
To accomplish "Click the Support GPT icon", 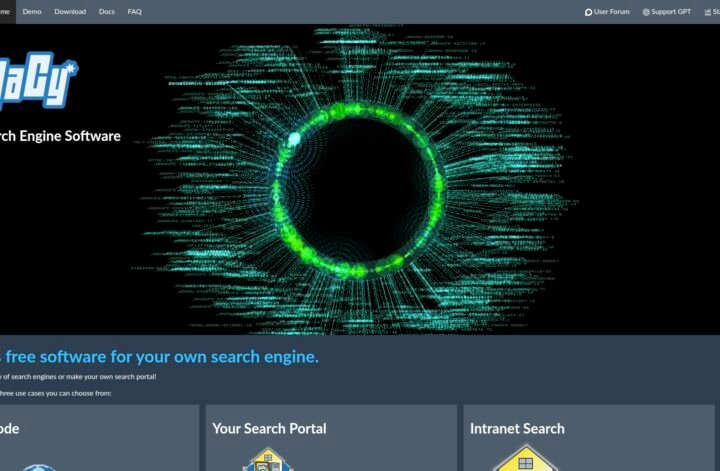I will (646, 12).
